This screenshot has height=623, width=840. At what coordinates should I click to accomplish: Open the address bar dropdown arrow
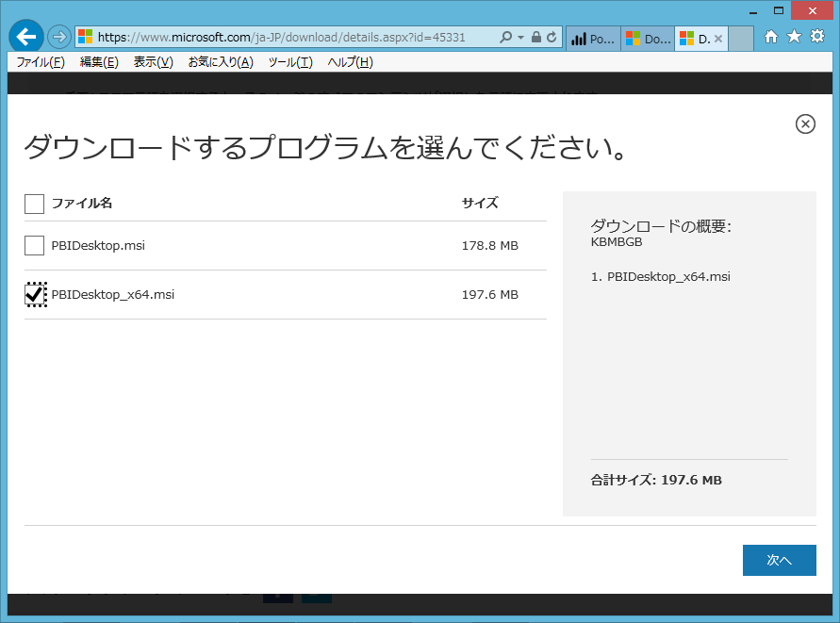click(x=520, y=38)
